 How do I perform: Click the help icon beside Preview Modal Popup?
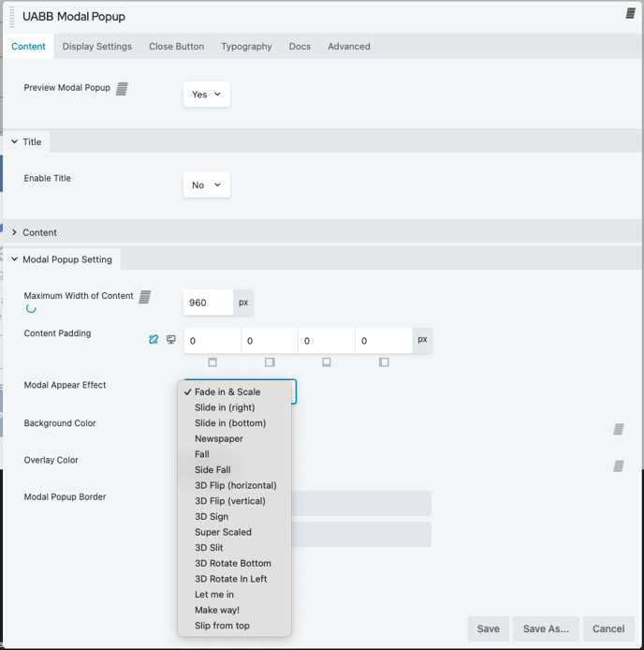[x=122, y=88]
